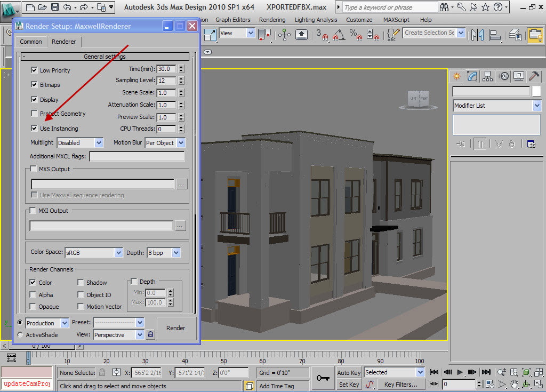Select the ActiveShade radio button
The height and width of the screenshot is (392, 546).
coord(19,335)
